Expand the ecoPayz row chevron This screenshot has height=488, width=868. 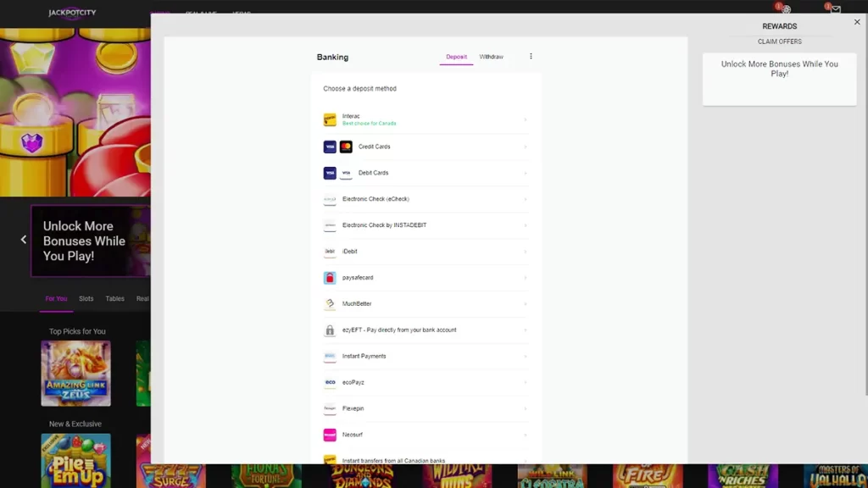(x=526, y=382)
